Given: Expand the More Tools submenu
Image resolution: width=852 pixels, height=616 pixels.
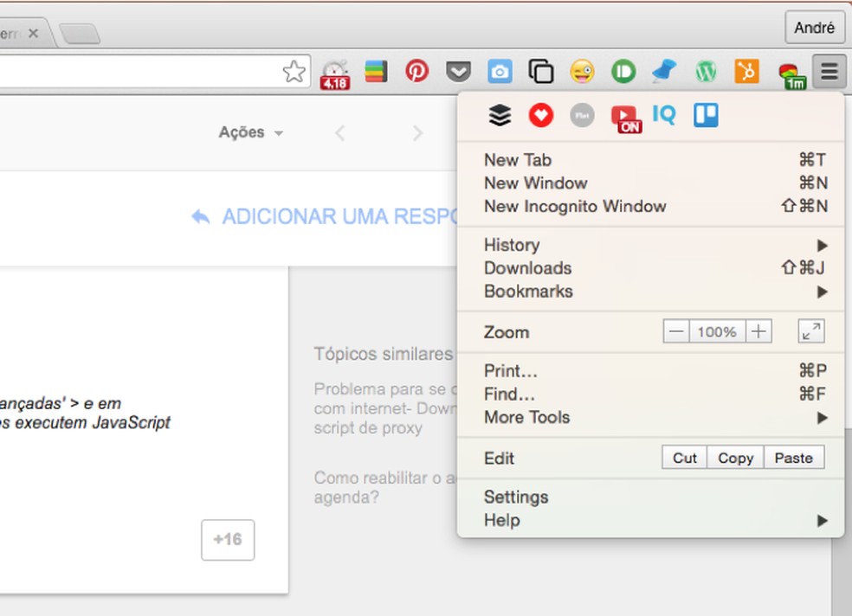Looking at the screenshot, I should [651, 417].
